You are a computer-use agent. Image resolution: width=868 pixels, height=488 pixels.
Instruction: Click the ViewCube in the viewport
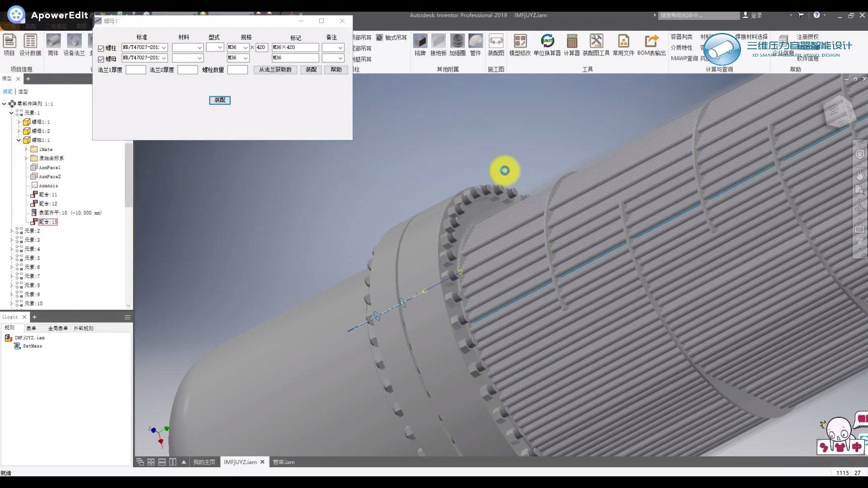pyautogui.click(x=840, y=111)
